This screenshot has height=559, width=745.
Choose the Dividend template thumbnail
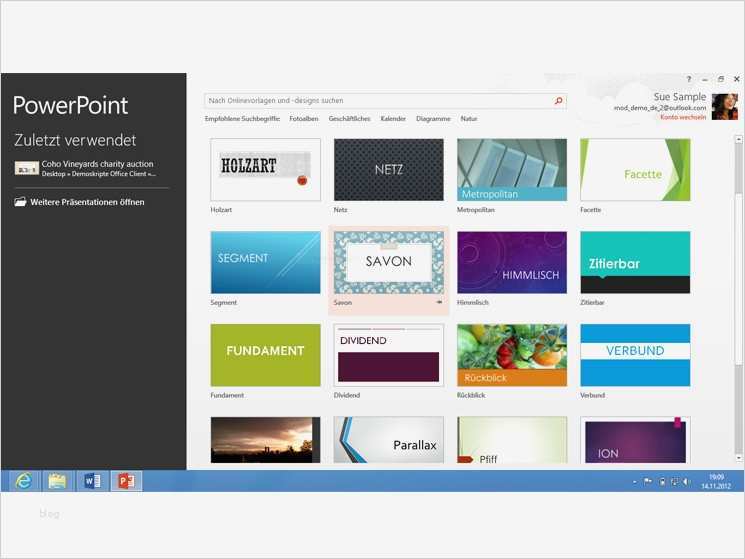click(389, 355)
